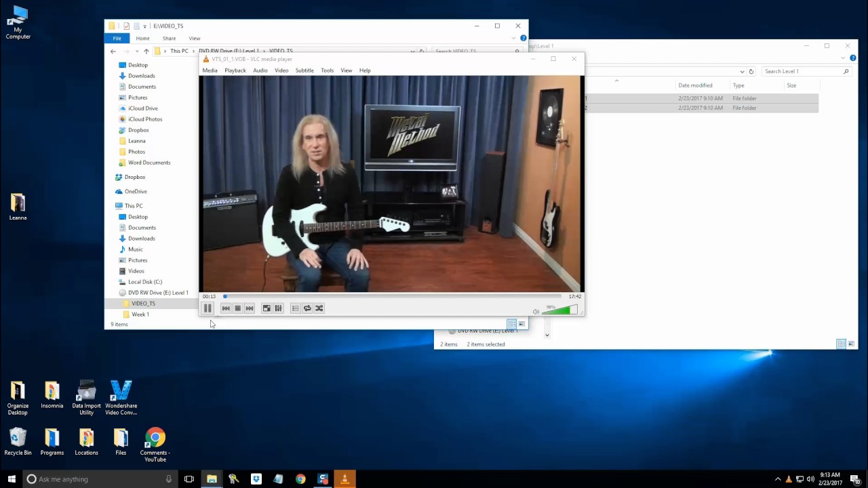
Task: Open Wondershare Video Converter desktop icon
Action: [121, 398]
